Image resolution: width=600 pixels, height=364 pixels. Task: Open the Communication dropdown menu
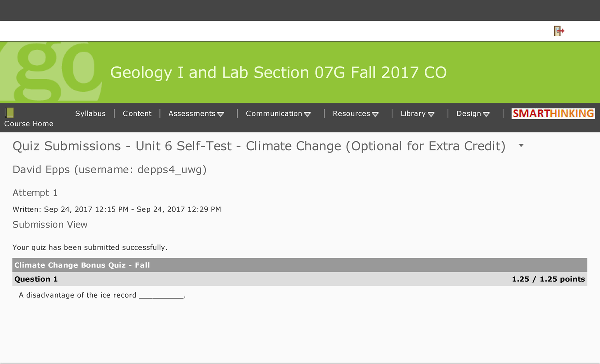point(278,113)
